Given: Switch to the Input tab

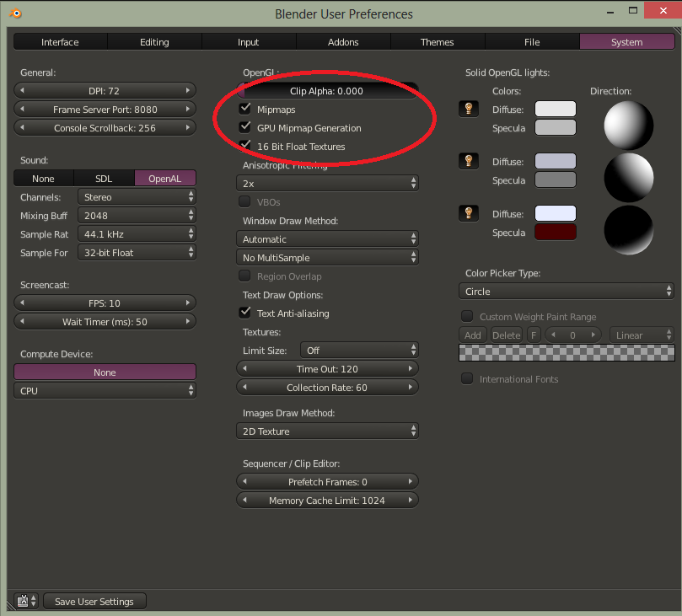Looking at the screenshot, I should pos(249,42).
